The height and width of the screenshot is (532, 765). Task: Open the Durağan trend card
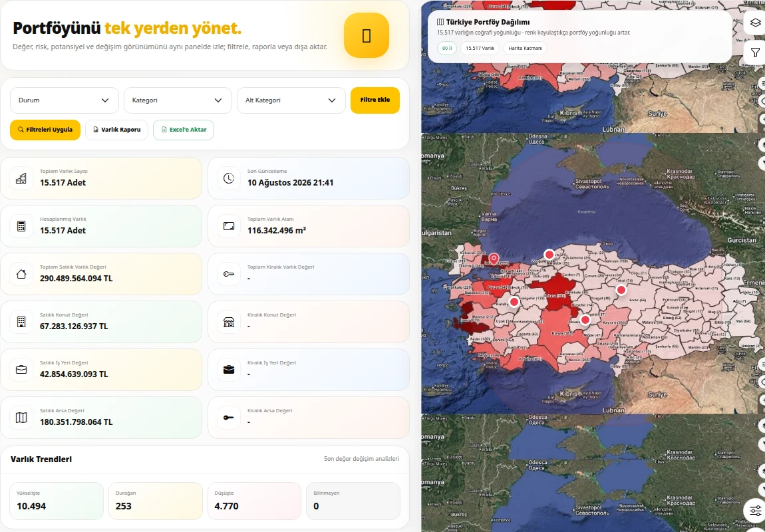click(156, 501)
